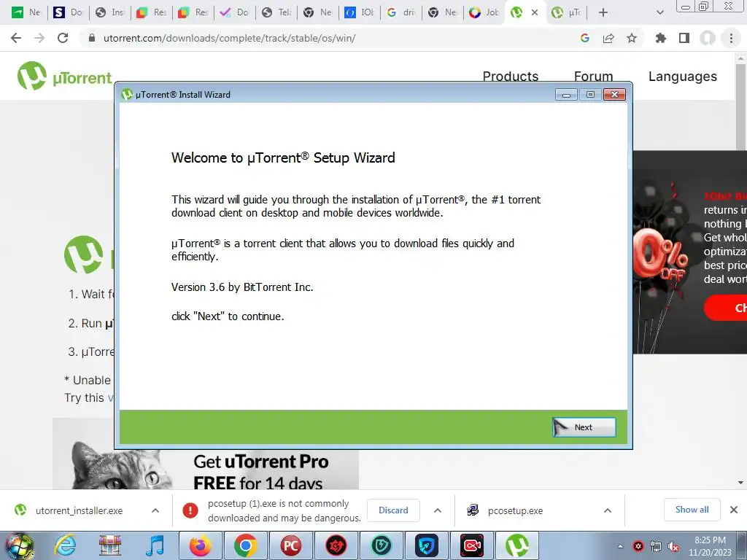The height and width of the screenshot is (560, 747).
Task: Open the Chrome taskbar icon
Action: coord(245,545)
